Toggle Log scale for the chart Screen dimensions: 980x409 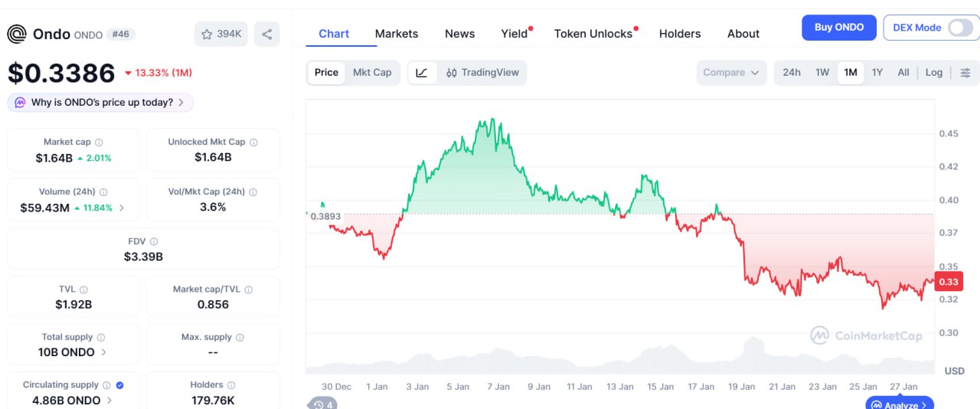(x=933, y=73)
